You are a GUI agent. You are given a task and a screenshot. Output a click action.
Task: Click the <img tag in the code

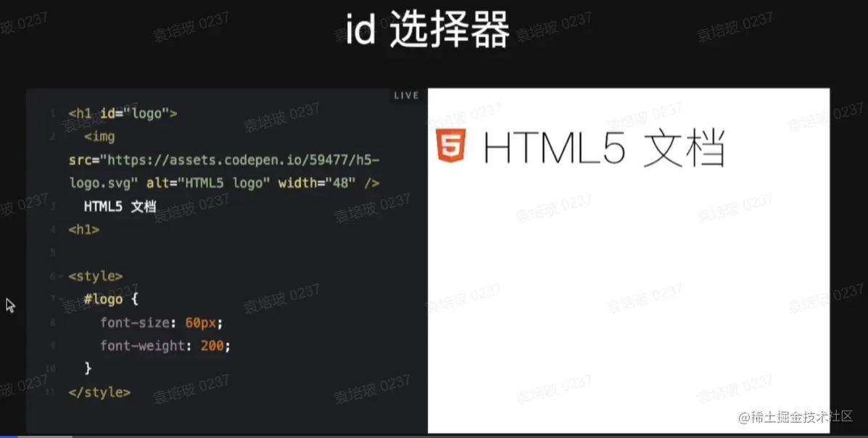pyautogui.click(x=99, y=136)
